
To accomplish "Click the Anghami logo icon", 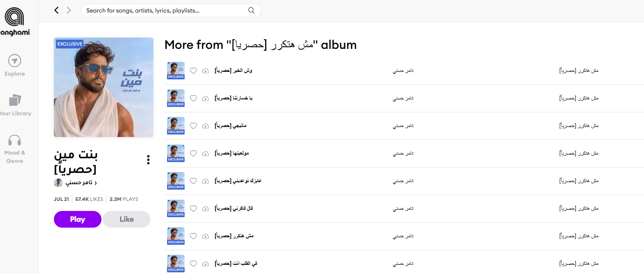I will [x=15, y=18].
